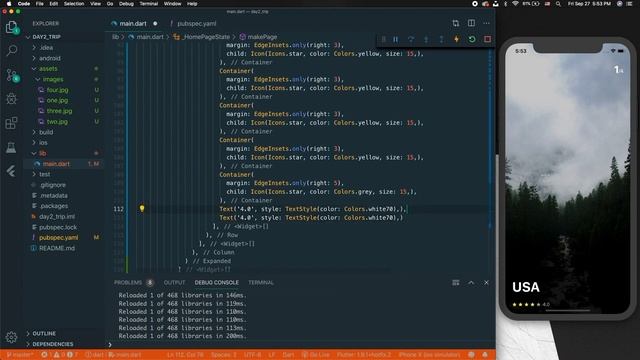Expand the ios folder

pyautogui.click(x=34, y=142)
